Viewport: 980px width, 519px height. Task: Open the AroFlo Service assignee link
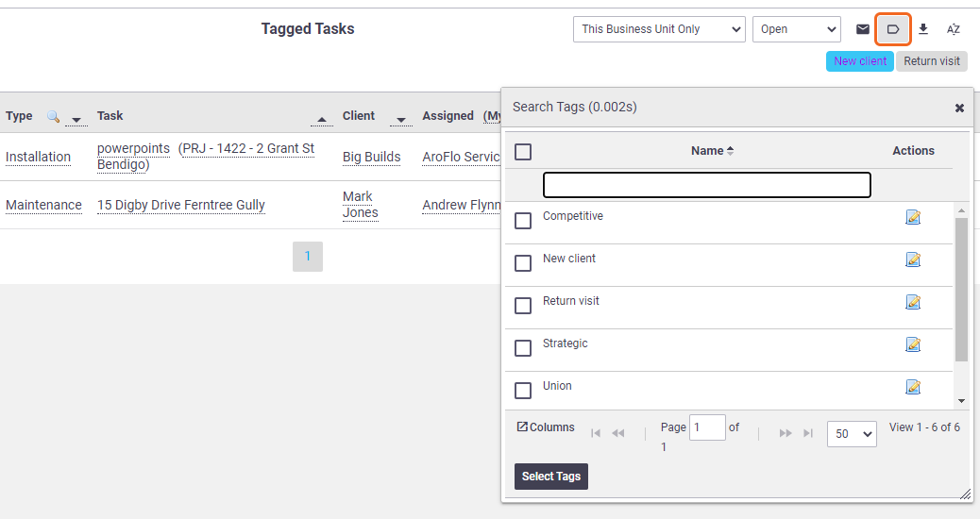pyautogui.click(x=462, y=157)
